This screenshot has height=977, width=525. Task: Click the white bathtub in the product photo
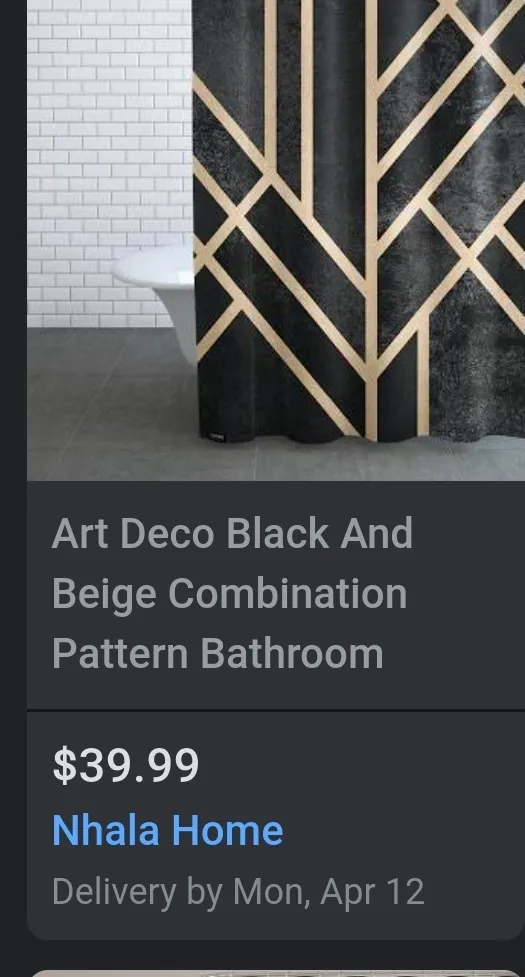[x=155, y=293]
